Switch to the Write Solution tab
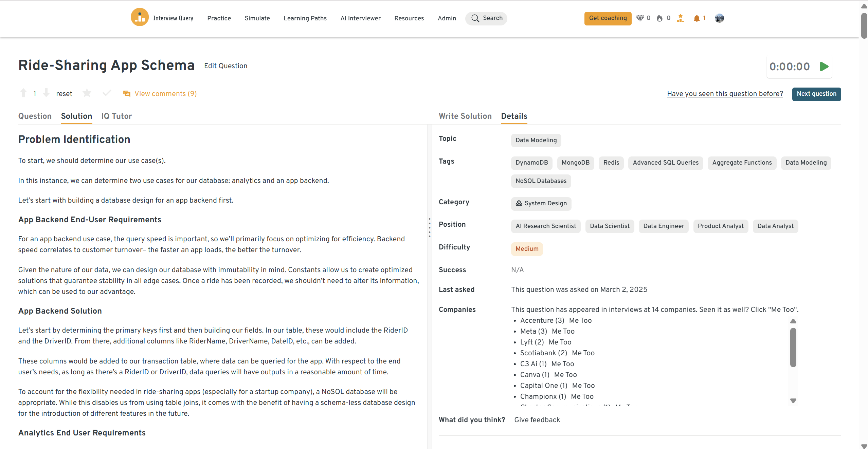 pos(465,116)
